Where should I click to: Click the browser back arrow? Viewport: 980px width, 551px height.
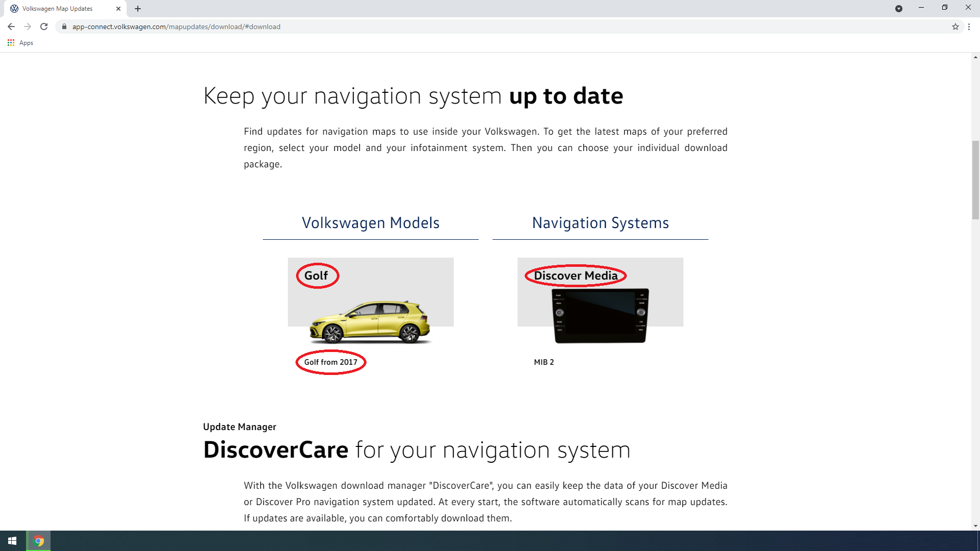tap(11, 27)
